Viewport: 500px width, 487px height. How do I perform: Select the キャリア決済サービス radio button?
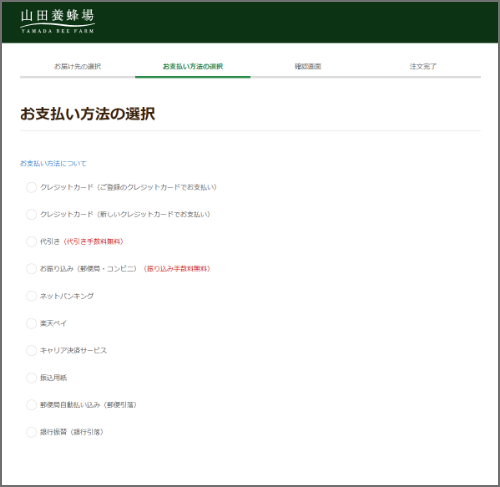pos(31,351)
